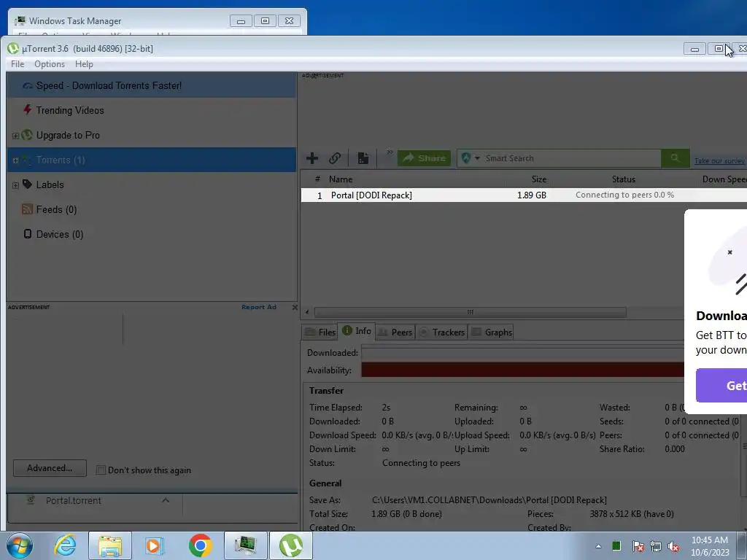Viewport: 747px width, 560px height.
Task: Toggle Don't show this again checkbox
Action: tap(101, 470)
